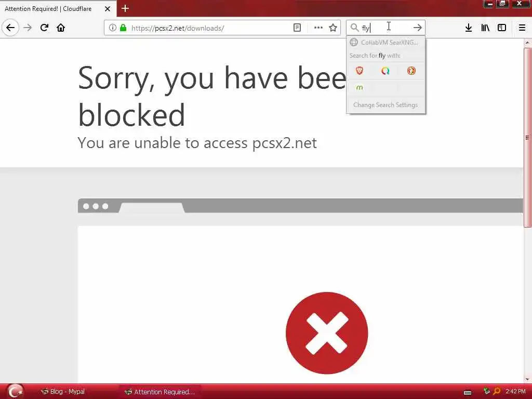Close the Attention Required Cloudflare tab
Image resolution: width=532 pixels, height=399 pixels.
click(x=107, y=9)
